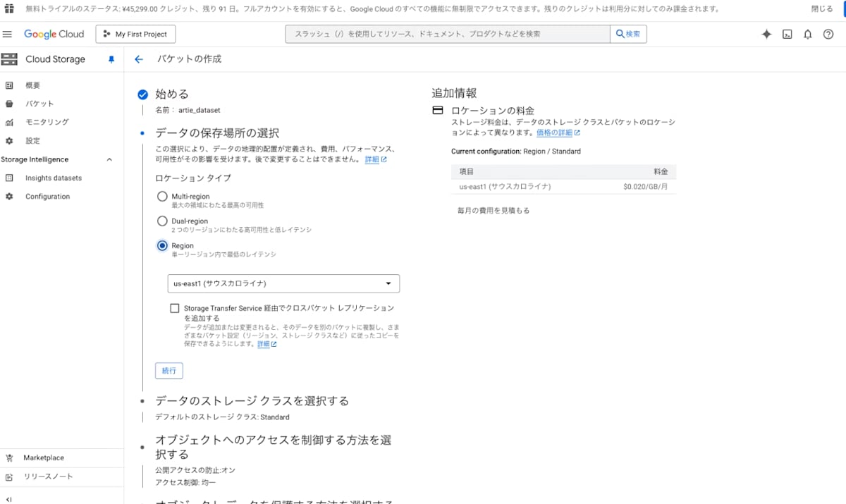Open the help question mark icon
This screenshot has height=504, width=846.
[828, 34]
